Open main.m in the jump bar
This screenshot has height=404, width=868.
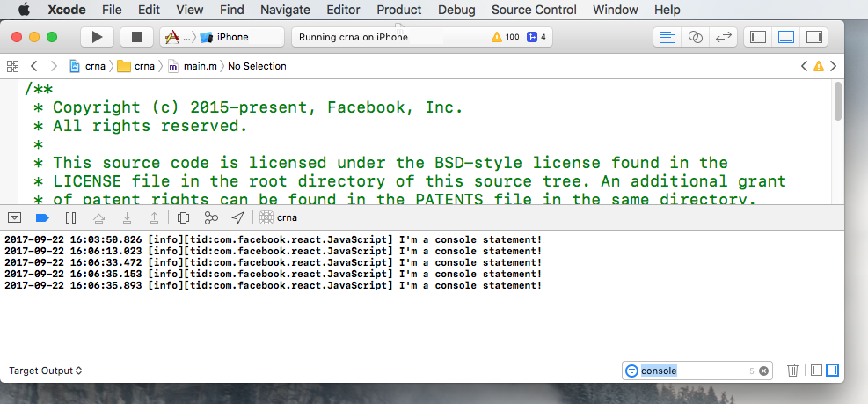pyautogui.click(x=192, y=66)
